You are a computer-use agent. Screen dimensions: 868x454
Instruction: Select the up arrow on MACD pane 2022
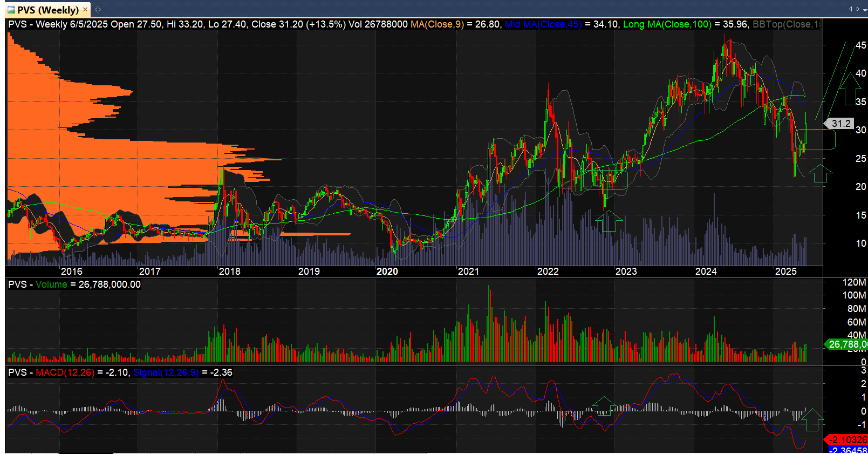coord(604,406)
